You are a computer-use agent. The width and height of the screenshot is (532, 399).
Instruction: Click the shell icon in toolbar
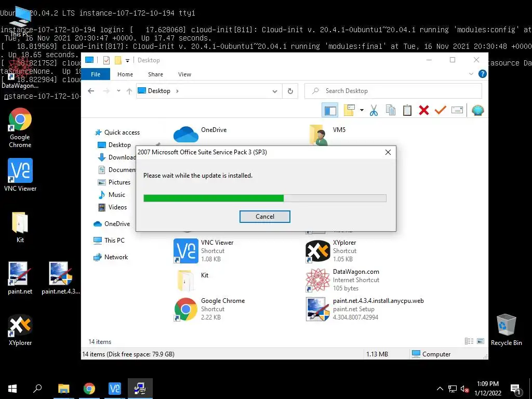tap(478, 110)
